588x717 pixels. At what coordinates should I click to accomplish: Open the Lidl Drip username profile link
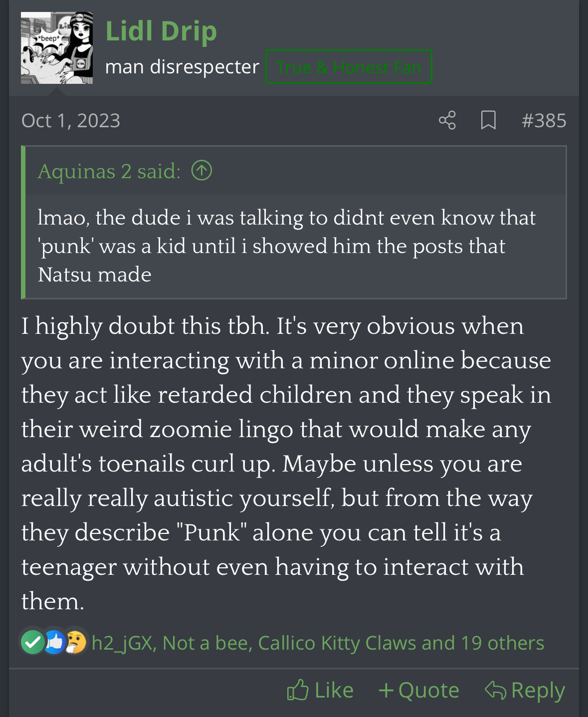coord(161,31)
